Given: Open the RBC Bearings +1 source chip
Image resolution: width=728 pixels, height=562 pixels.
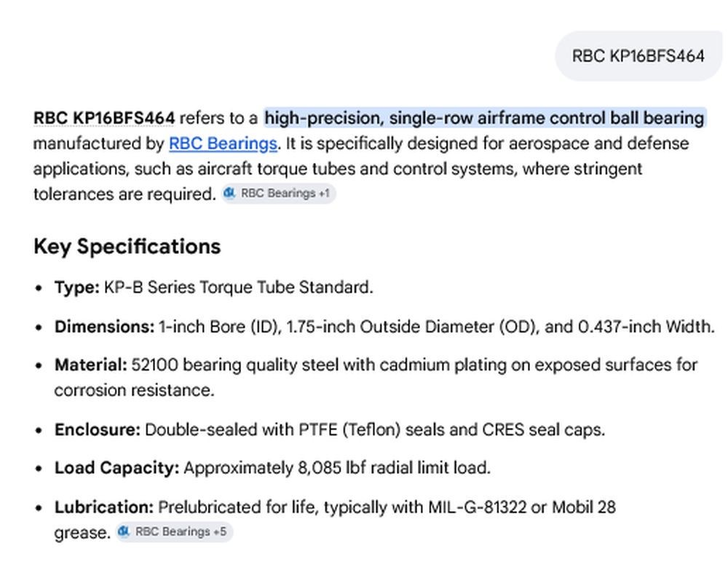Looking at the screenshot, I should [279, 193].
